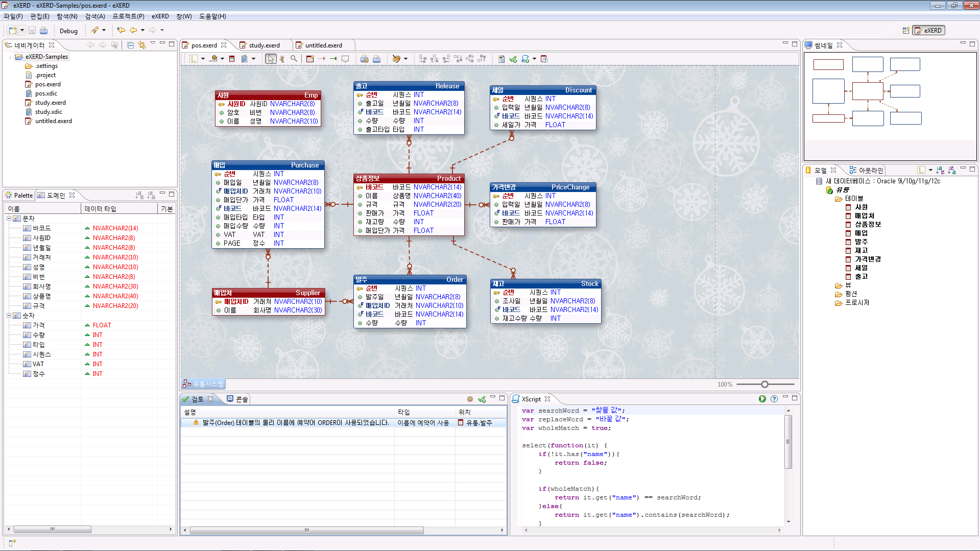Open the 프로젝트(P) menu
This screenshot has height=551, width=980.
tap(128, 16)
